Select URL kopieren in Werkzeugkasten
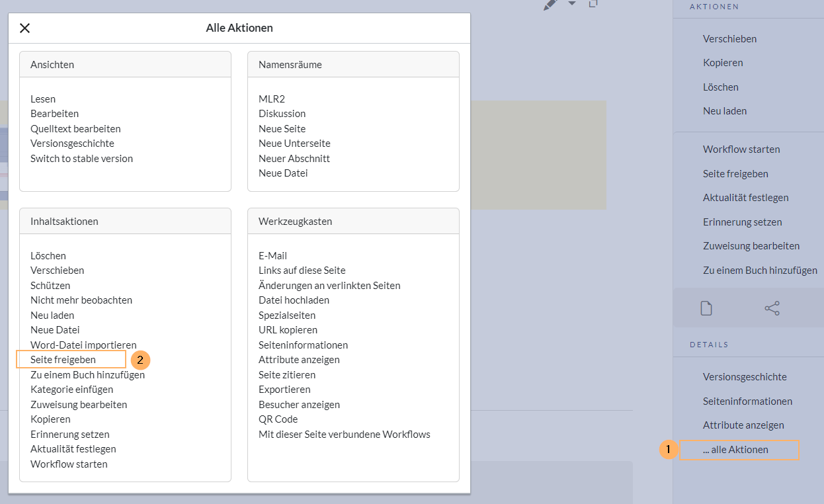 288,330
